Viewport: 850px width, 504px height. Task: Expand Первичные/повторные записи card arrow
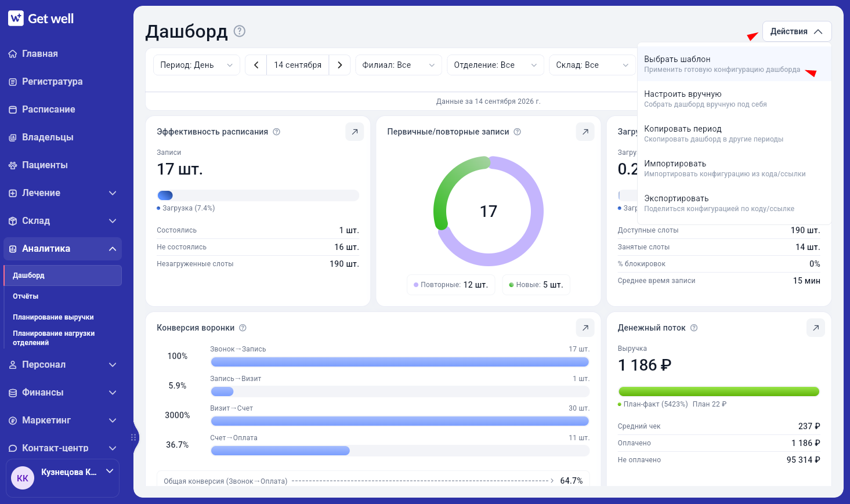[585, 132]
